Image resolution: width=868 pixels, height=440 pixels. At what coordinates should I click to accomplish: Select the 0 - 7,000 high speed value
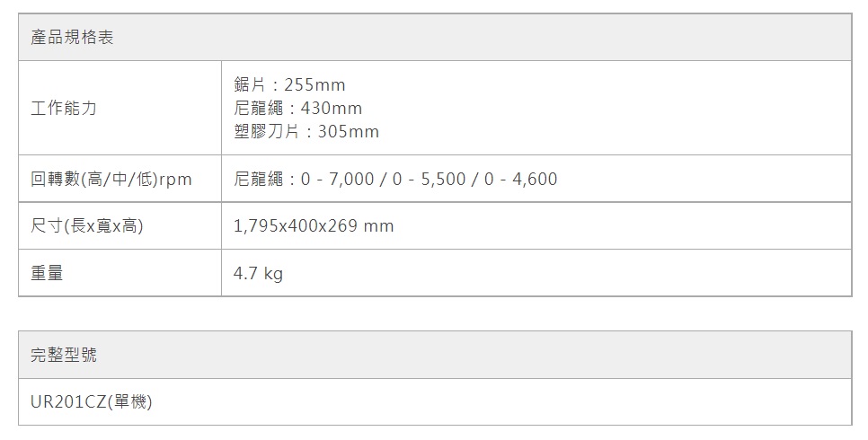[x=338, y=180]
